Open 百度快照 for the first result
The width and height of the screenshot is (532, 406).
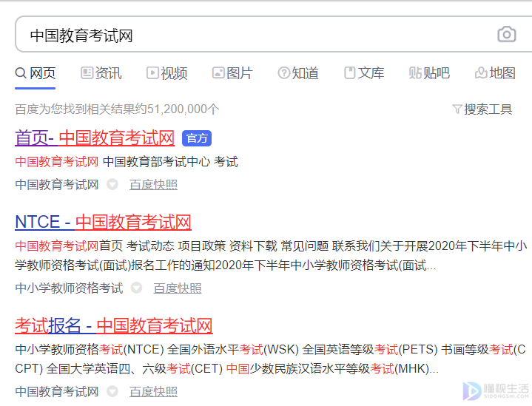[x=153, y=185]
